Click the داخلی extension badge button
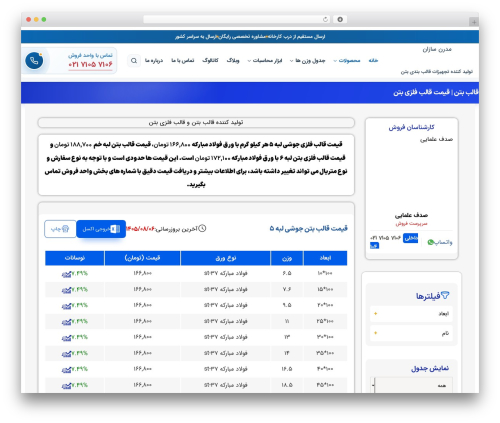 tap(410, 238)
